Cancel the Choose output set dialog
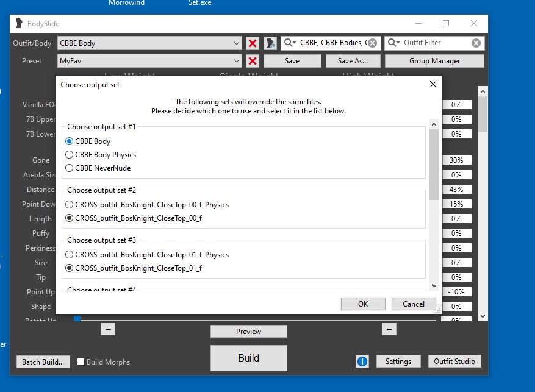The width and height of the screenshot is (535, 392). click(413, 304)
